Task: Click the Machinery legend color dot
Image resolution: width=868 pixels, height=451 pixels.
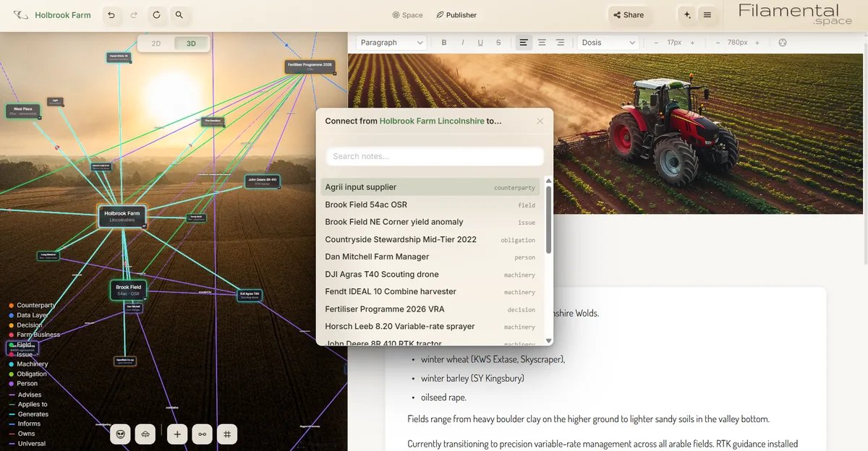Action: (x=12, y=364)
